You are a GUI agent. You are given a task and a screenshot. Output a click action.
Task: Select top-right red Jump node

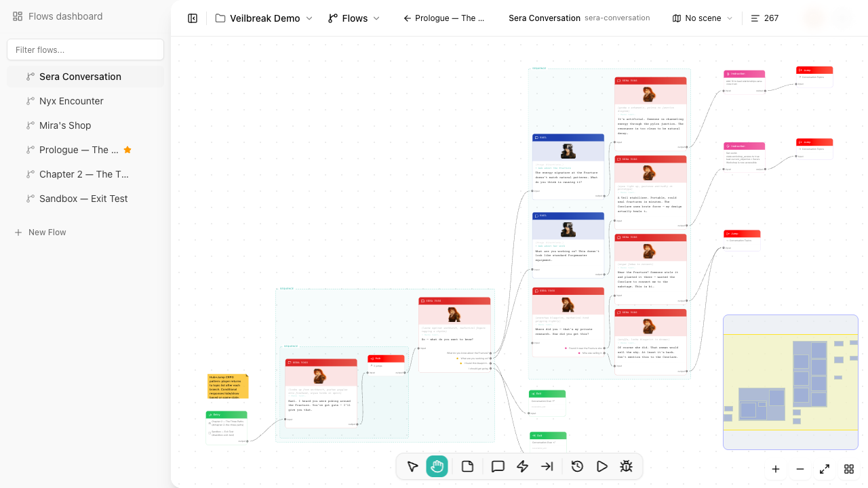pos(814,77)
